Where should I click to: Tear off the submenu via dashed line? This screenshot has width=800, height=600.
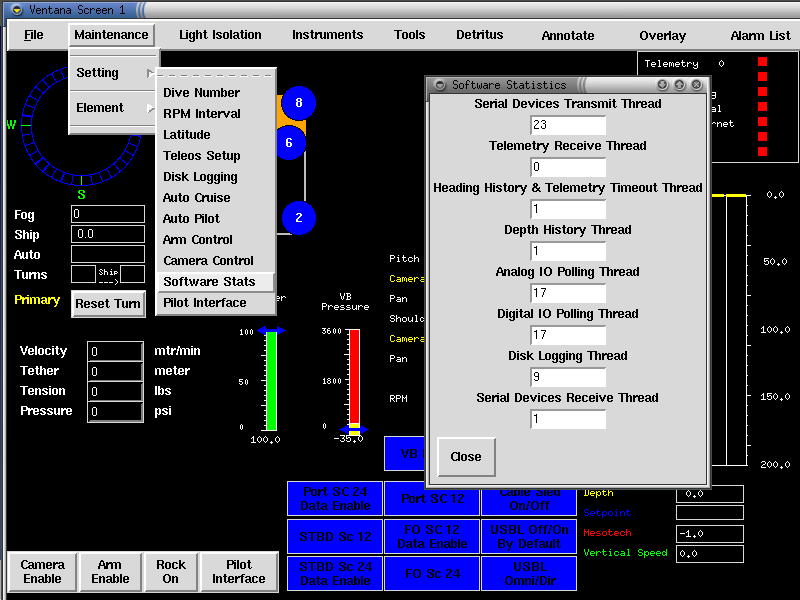(216, 74)
